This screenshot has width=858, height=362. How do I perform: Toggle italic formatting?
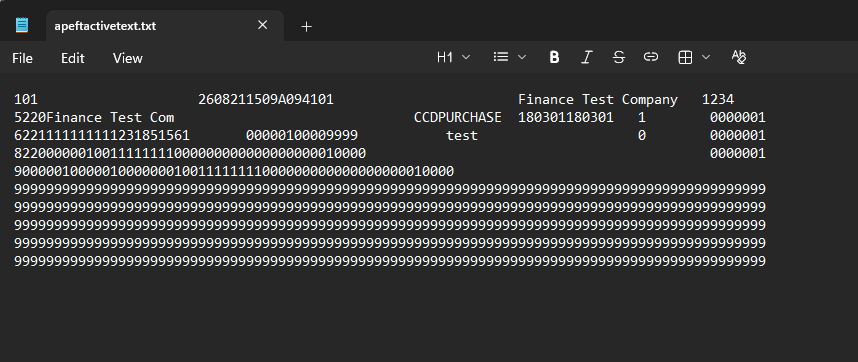[586, 57]
